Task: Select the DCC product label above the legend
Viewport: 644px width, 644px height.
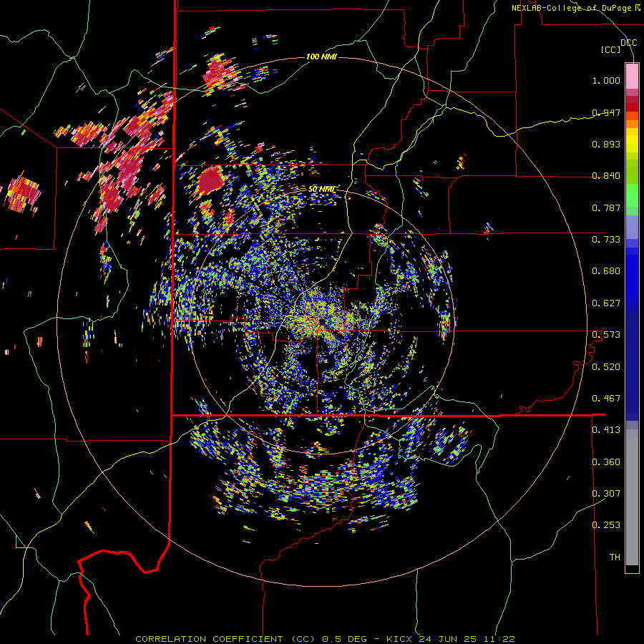Action: click(628, 42)
